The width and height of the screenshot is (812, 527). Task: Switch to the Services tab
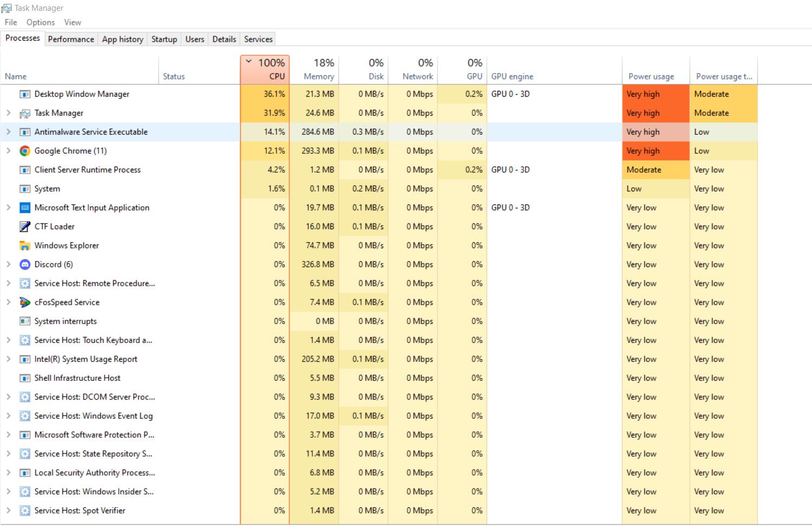click(258, 39)
